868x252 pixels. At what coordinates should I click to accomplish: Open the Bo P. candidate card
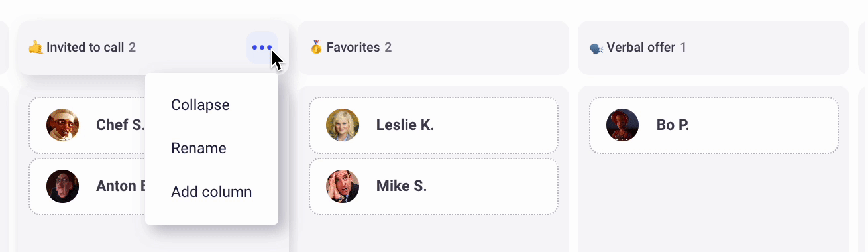coord(714,125)
